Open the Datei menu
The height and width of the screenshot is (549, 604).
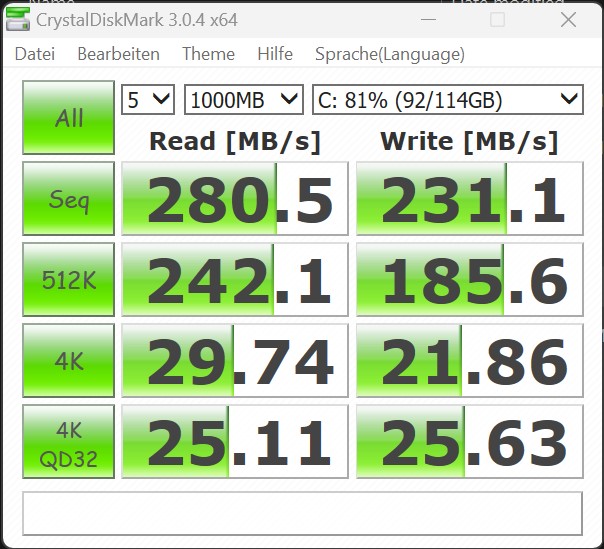point(35,54)
